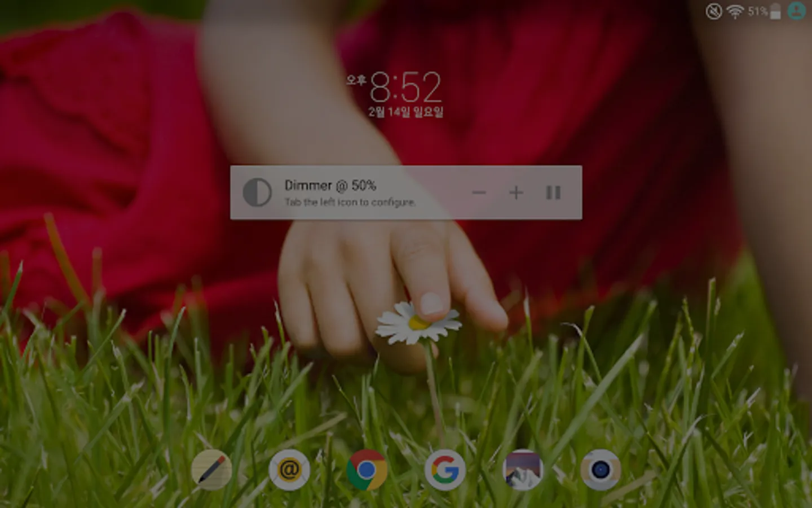Open the memo notepad app
Screen dimensions: 812x508
click(x=211, y=470)
